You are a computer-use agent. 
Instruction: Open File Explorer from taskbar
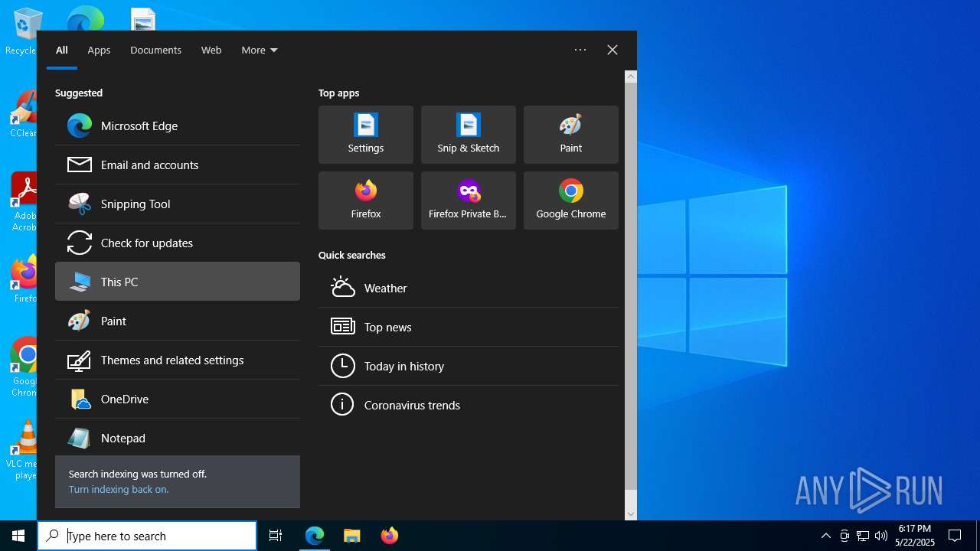pos(352,536)
